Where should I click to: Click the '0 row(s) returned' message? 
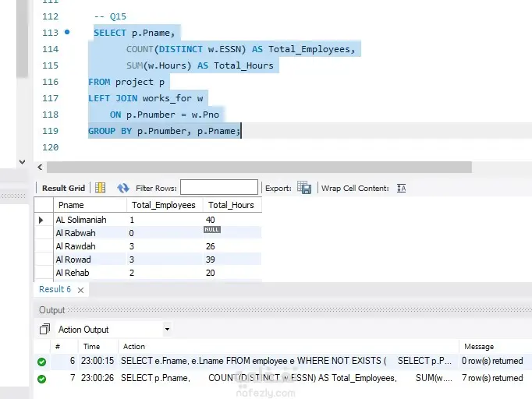pyautogui.click(x=492, y=361)
